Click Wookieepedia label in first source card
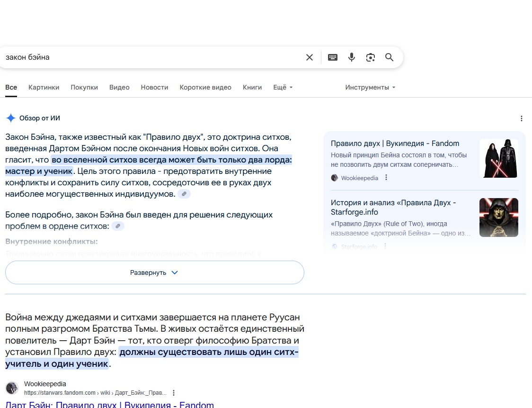Image resolution: width=532 pixels, height=408 pixels. coord(360,178)
